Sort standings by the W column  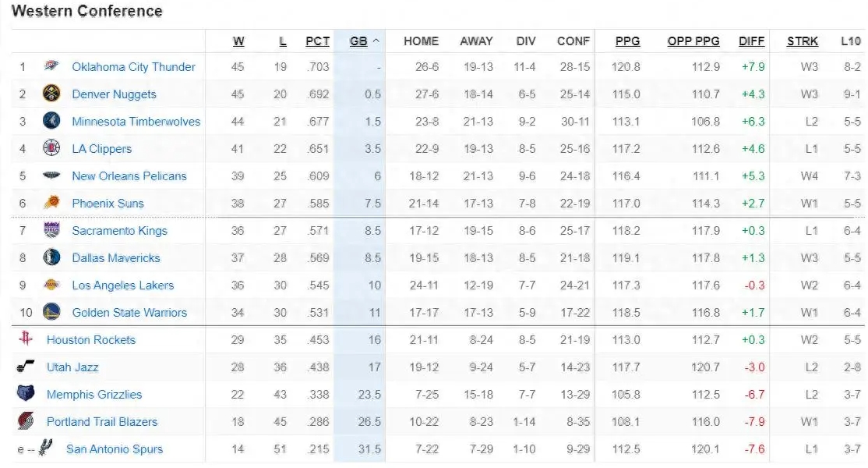(238, 41)
